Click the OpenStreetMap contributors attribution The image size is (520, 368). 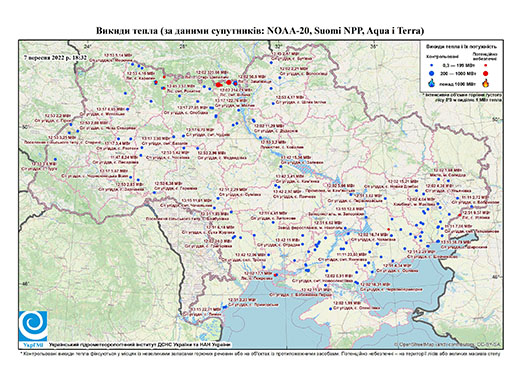(x=447, y=344)
